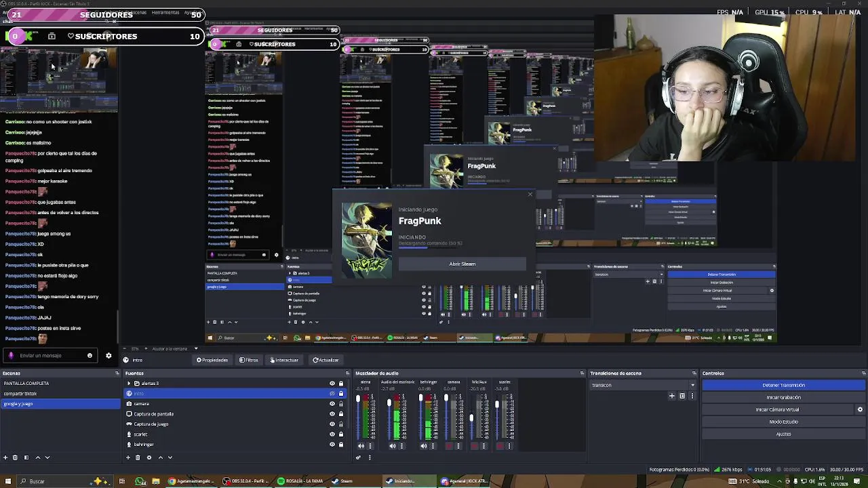The width and height of the screenshot is (868, 488).
Task: Click Iniciar Cámara Virtual
Action: point(777,409)
